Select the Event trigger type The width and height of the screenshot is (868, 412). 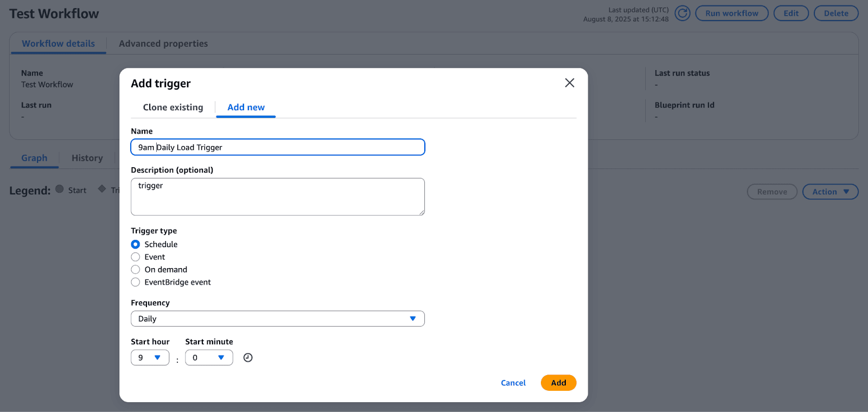click(x=136, y=257)
